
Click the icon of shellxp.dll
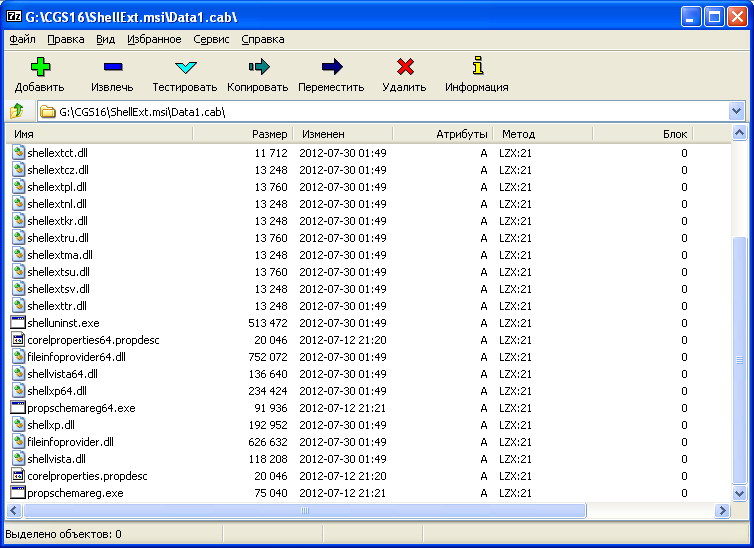[x=18, y=424]
